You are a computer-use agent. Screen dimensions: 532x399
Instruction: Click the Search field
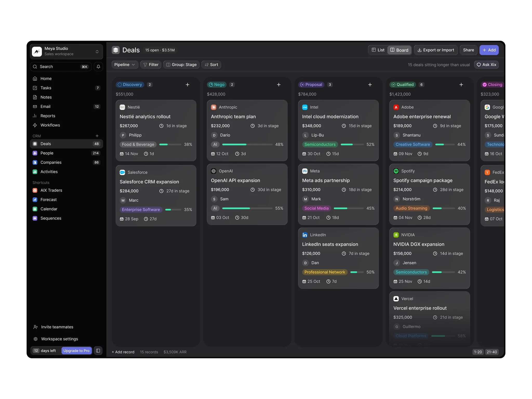(61, 67)
